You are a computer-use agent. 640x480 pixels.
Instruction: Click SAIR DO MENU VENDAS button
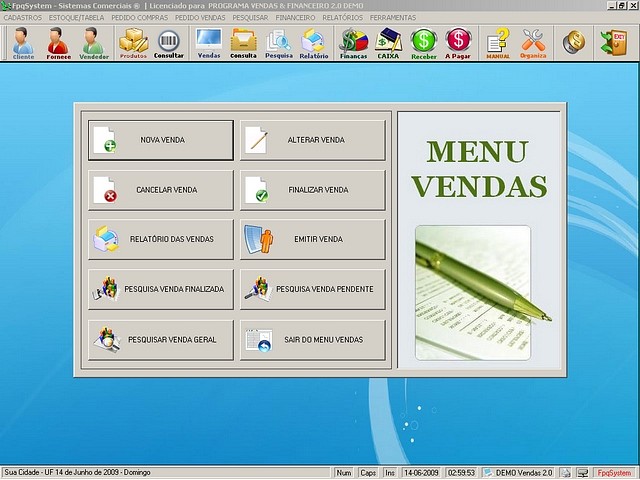(x=312, y=340)
